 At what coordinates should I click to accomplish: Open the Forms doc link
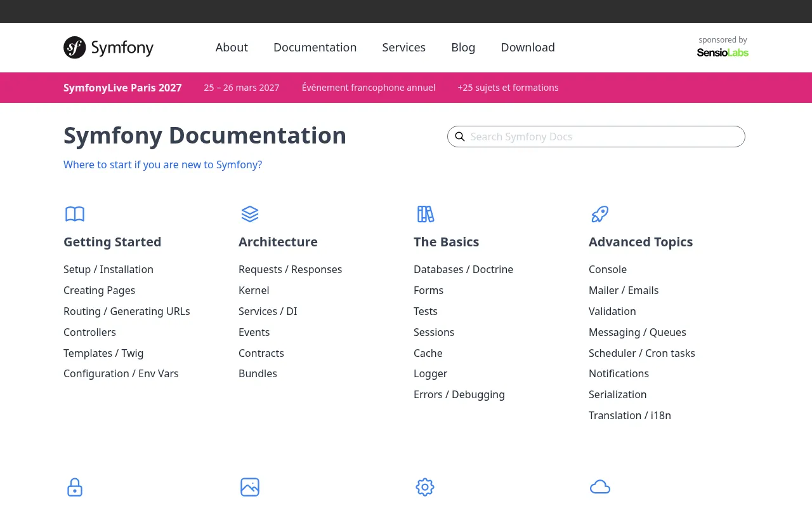[428, 290]
